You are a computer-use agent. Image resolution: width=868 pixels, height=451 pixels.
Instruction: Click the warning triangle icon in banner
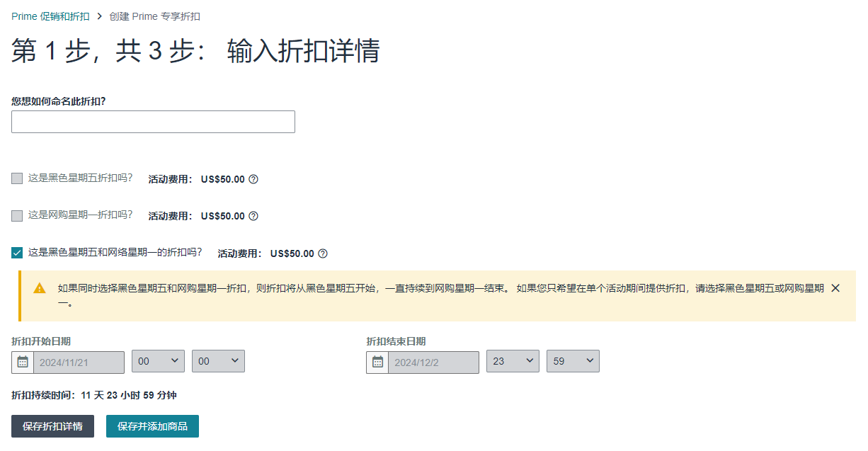tap(40, 288)
